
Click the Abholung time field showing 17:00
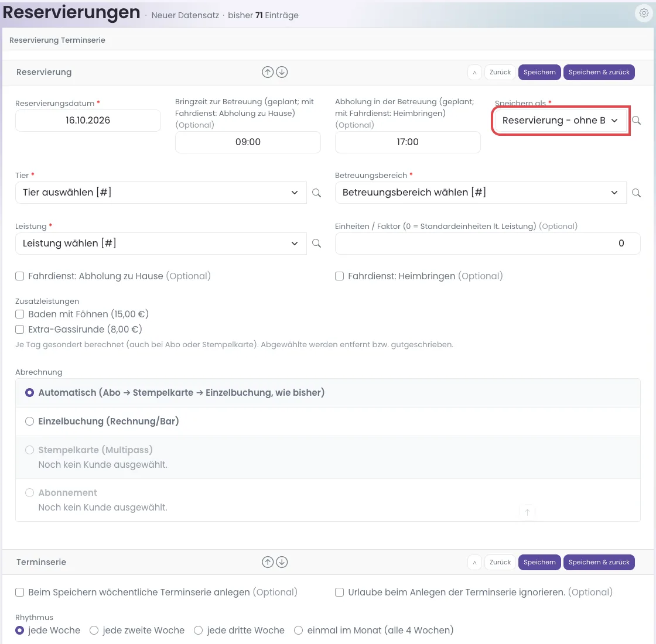coord(408,142)
